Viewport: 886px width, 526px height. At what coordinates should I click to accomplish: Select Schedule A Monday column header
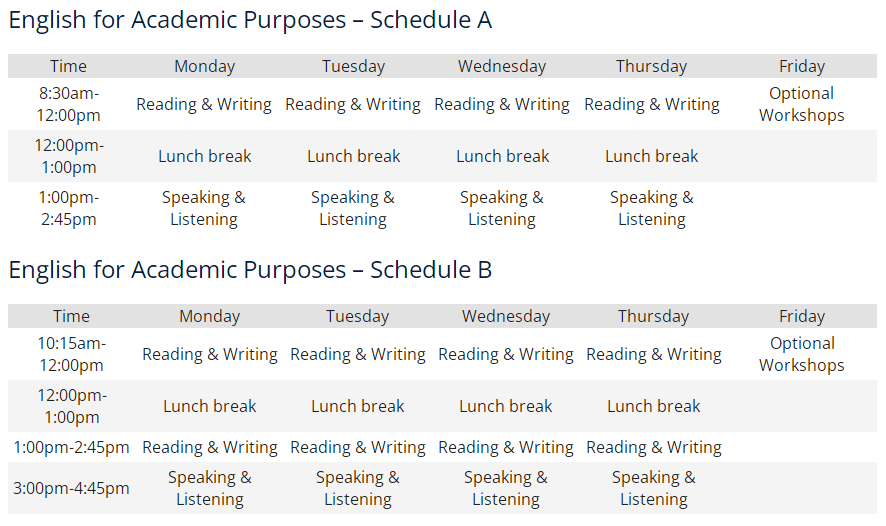(x=204, y=66)
